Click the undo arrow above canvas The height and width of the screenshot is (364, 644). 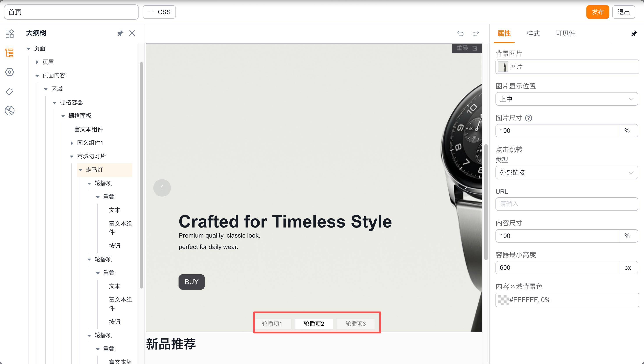click(x=460, y=33)
